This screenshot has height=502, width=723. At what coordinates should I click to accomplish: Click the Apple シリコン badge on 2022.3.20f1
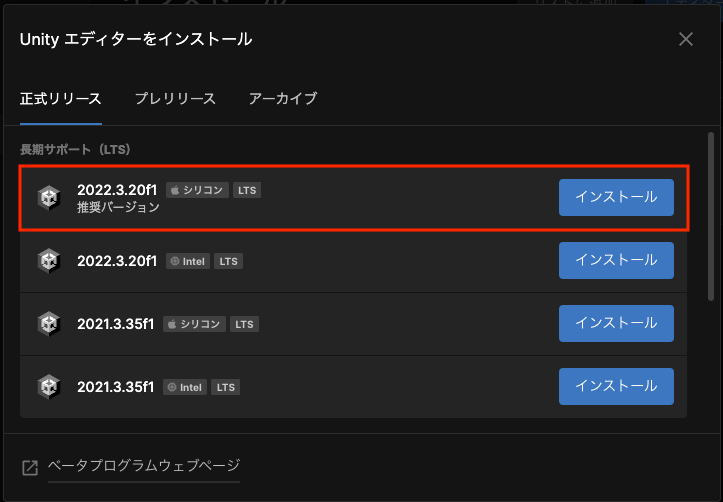pyautogui.click(x=197, y=190)
